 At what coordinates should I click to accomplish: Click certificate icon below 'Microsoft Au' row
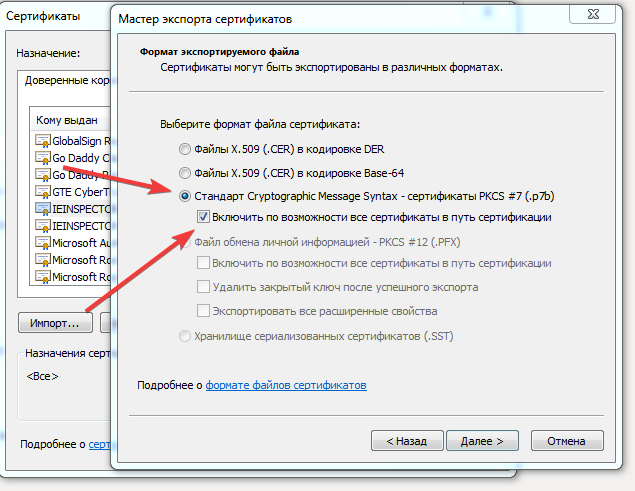click(x=43, y=260)
